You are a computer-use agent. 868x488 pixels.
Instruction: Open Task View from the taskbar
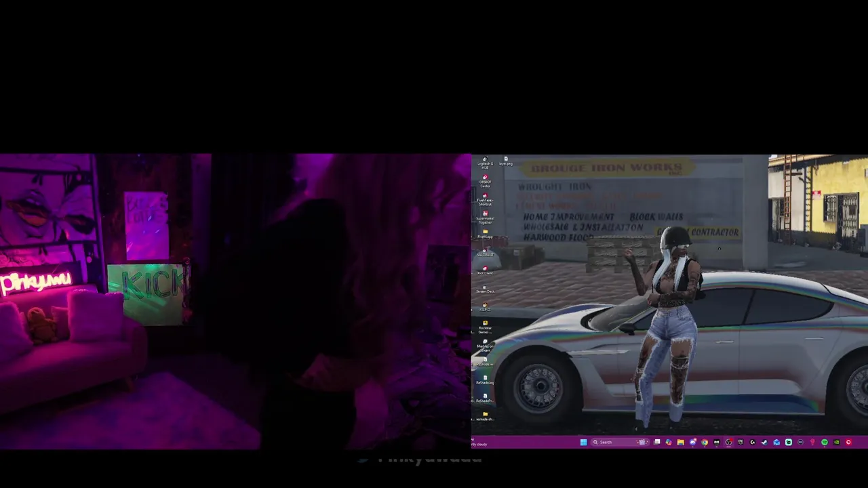click(656, 442)
